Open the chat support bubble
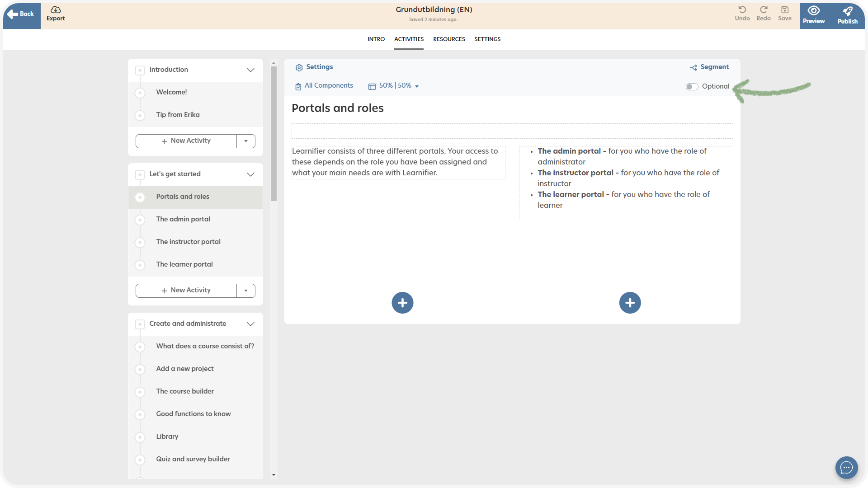The width and height of the screenshot is (868, 488). coord(846,468)
